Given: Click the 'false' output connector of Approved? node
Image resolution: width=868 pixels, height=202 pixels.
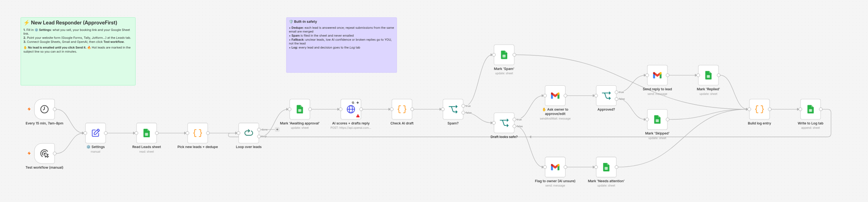Looking at the screenshot, I should [617, 99].
